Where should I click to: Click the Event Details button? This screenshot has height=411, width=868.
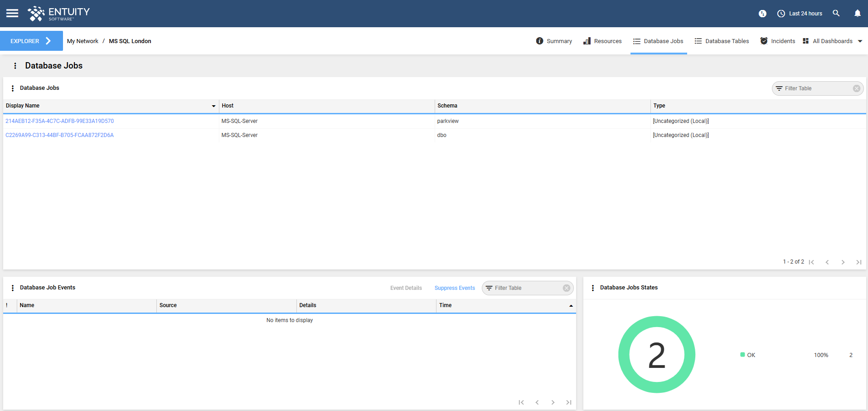pos(406,288)
